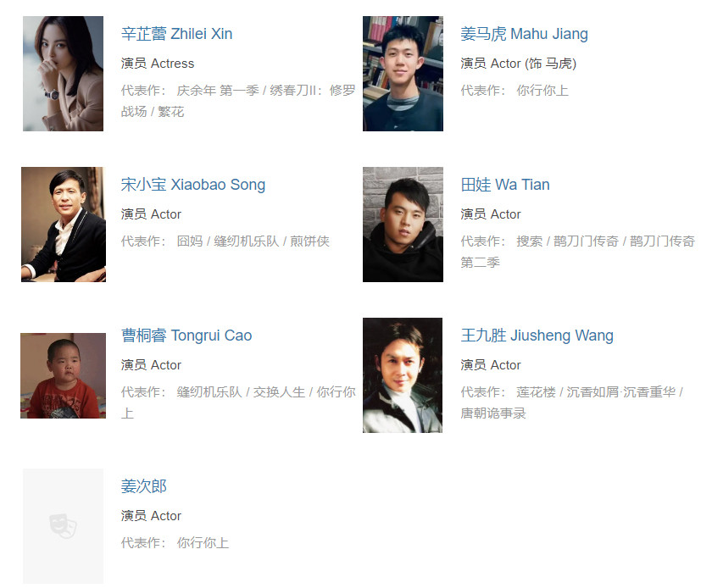Click 庆余年 第一季 in Zhilei Xin's works
The height and width of the screenshot is (588, 712).
click(218, 90)
